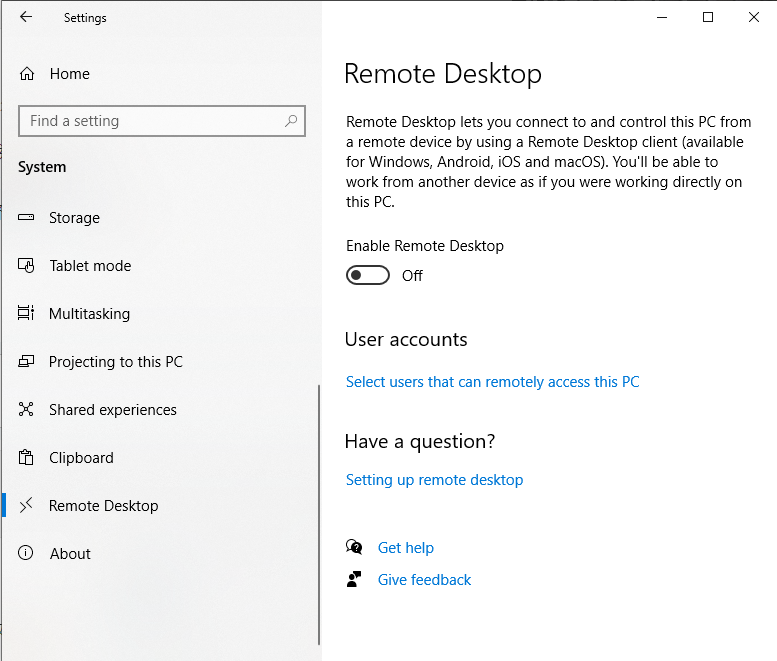Viewport: 777px width, 661px height.
Task: Click the sidebar vertical scrollbar
Action: [319, 515]
